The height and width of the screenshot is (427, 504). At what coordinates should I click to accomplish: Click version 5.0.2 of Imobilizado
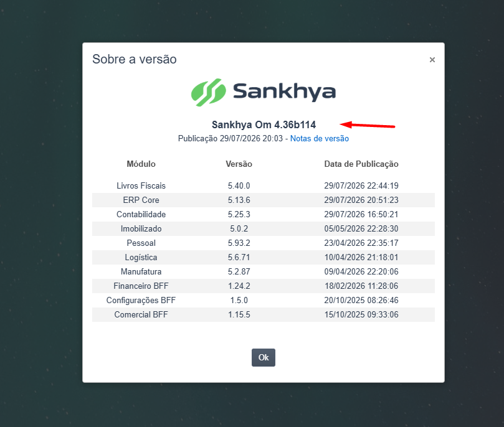point(239,228)
